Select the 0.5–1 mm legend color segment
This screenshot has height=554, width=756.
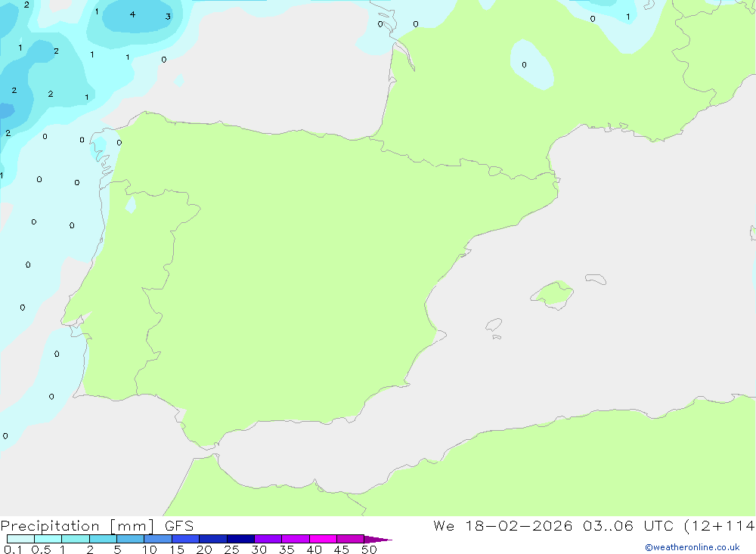(48, 539)
